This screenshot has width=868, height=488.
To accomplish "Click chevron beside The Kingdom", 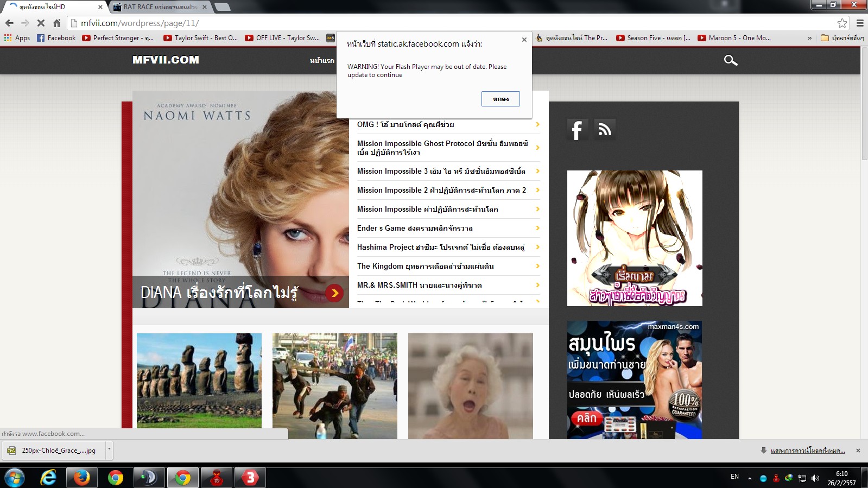I will pos(537,266).
